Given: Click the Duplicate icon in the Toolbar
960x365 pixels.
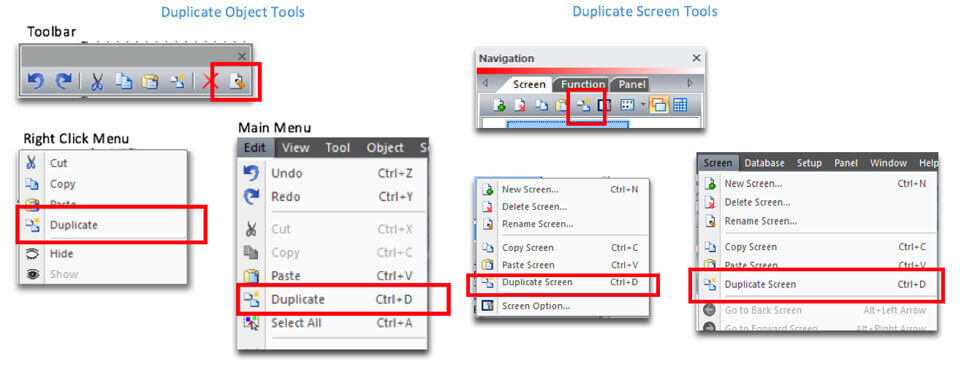Looking at the screenshot, I should [x=178, y=81].
